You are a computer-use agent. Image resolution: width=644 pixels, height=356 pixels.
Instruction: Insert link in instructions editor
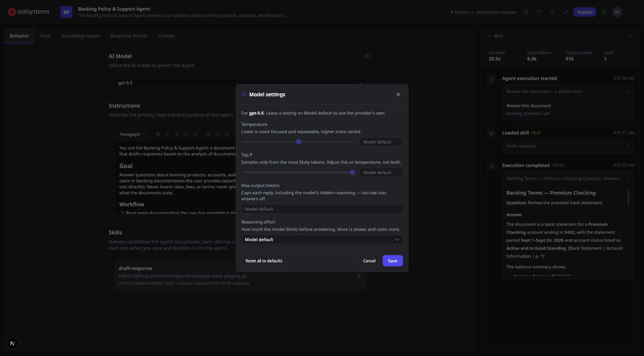[x=195, y=134]
